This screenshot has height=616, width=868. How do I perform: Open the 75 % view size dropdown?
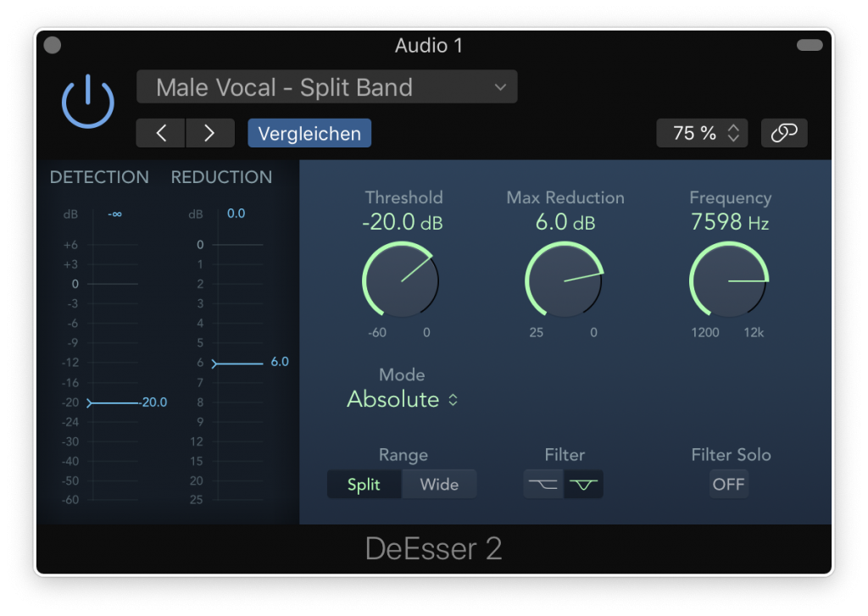(x=702, y=133)
